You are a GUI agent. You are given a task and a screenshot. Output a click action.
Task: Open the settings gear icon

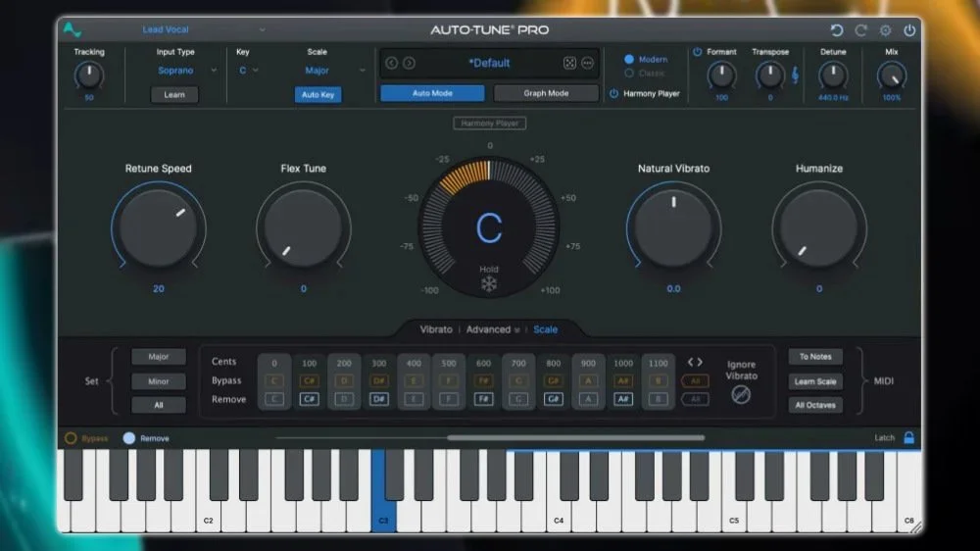point(885,30)
